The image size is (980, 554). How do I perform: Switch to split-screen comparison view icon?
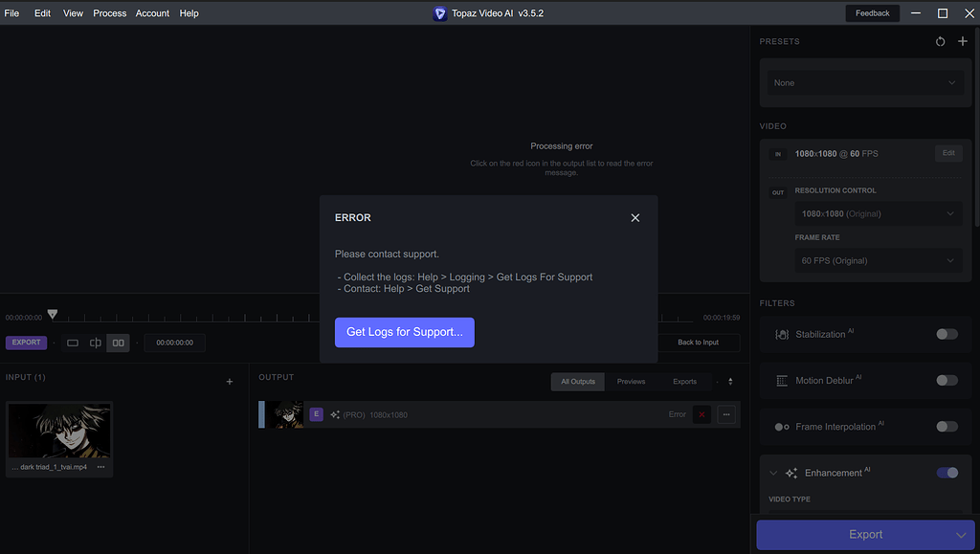[95, 343]
